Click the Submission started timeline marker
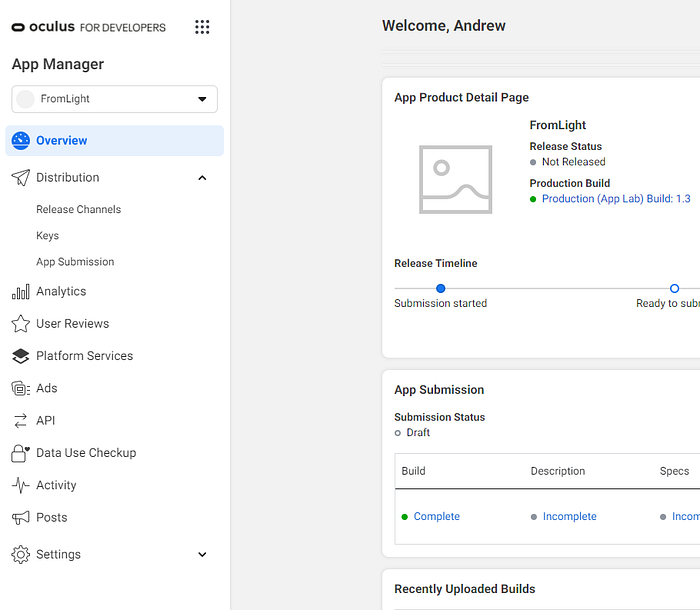This screenshot has width=700, height=610. click(440, 289)
